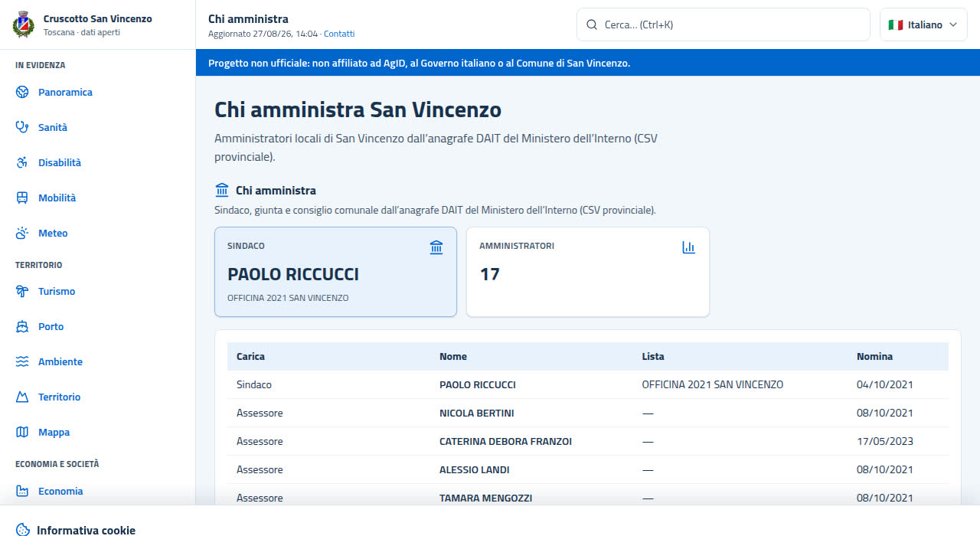Click the date 17/05/2023
Screen dimensions: 980x536
point(885,442)
